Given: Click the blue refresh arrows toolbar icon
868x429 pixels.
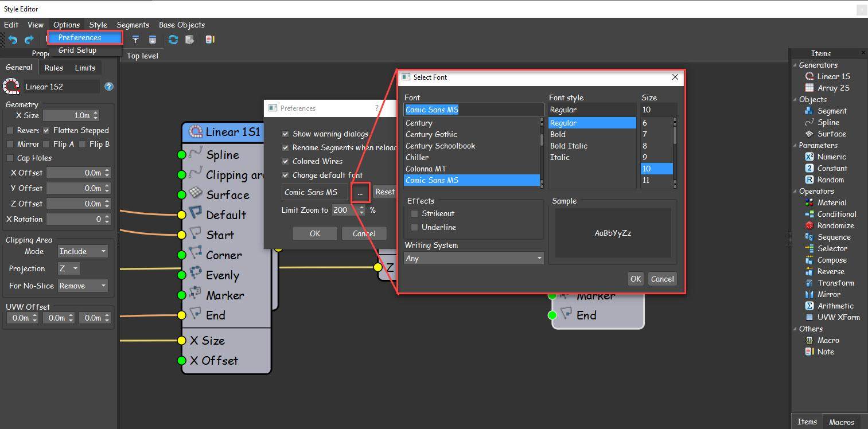Looking at the screenshot, I should 173,40.
